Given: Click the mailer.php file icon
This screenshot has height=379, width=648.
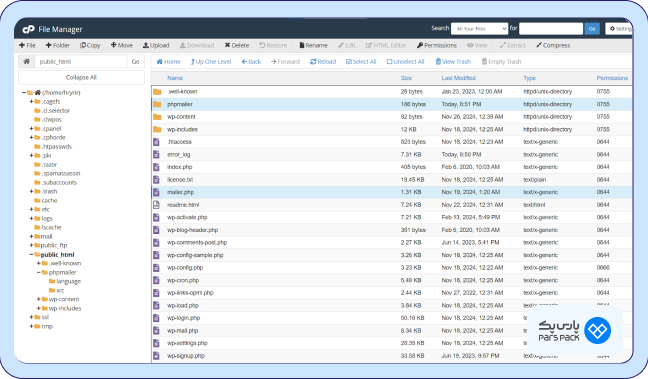Looking at the screenshot, I should click(156, 192).
